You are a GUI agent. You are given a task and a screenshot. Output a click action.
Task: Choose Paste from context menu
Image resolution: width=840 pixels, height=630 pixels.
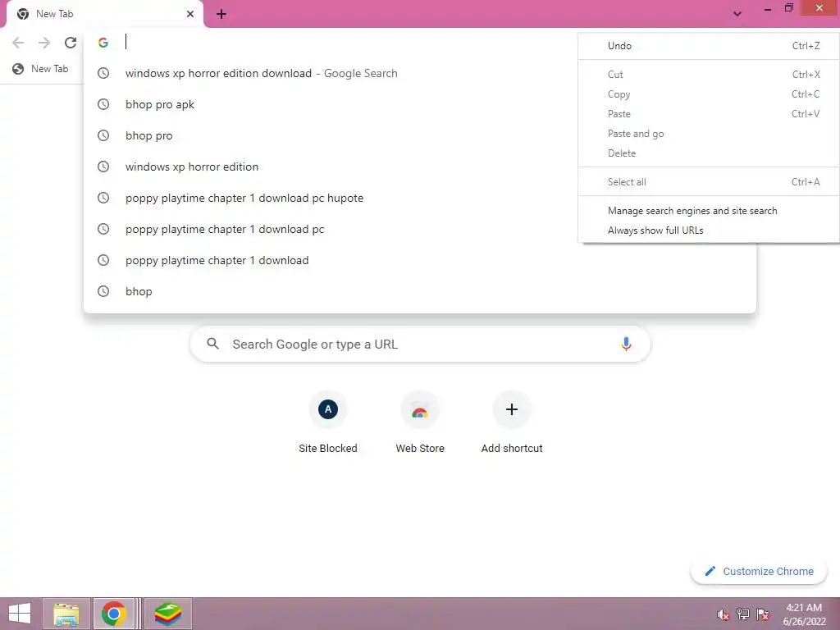coord(709,113)
